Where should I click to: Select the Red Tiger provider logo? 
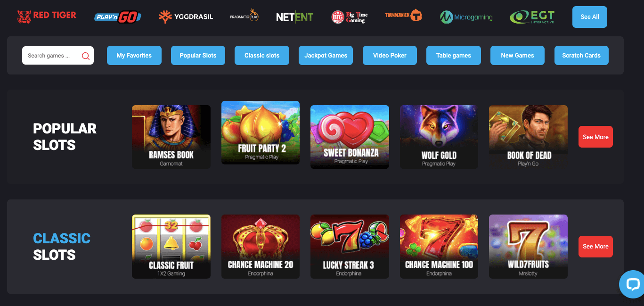pos(47,17)
